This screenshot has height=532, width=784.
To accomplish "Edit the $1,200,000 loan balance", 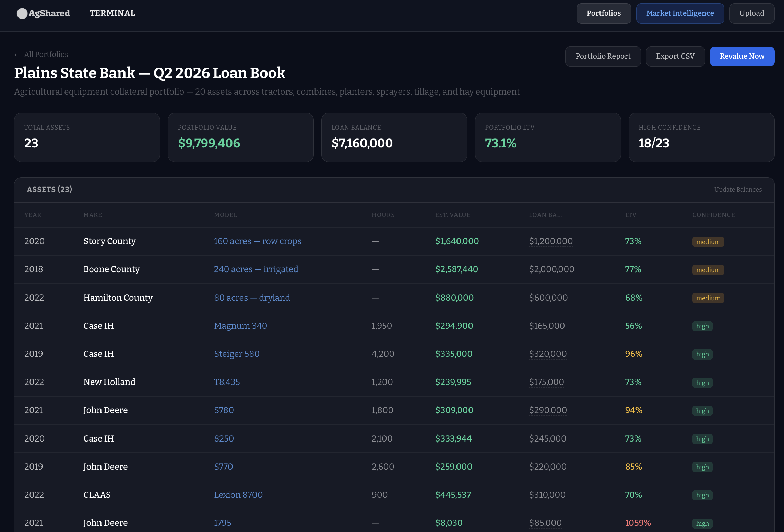I will (551, 241).
